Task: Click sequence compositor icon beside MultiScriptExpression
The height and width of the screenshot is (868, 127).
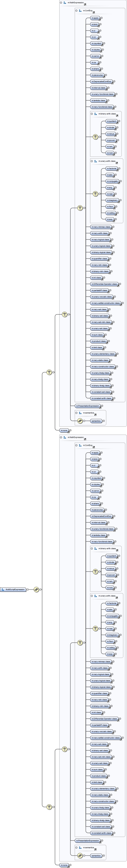Action: (36, 590)
